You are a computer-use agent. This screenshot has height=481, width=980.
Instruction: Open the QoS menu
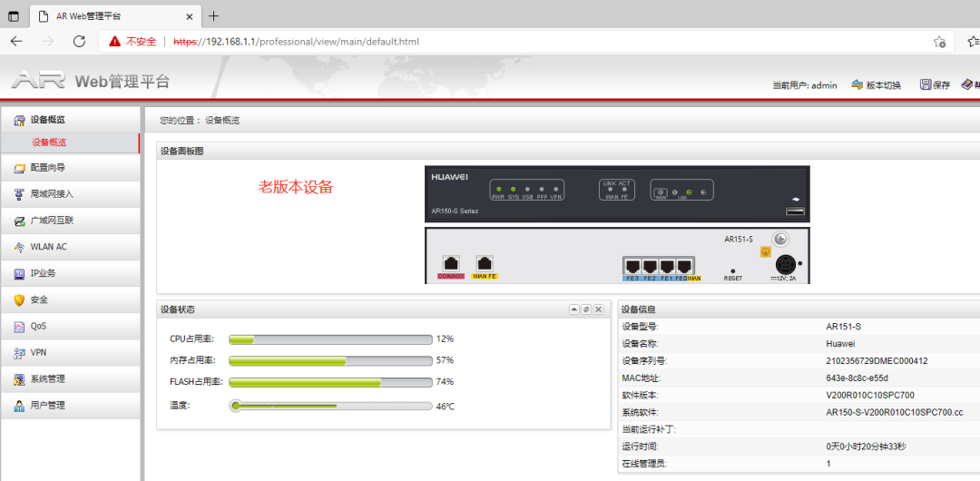point(70,326)
